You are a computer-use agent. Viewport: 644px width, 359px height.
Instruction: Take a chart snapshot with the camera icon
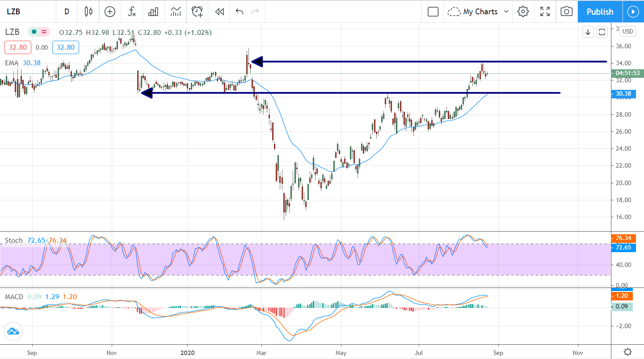tap(566, 12)
